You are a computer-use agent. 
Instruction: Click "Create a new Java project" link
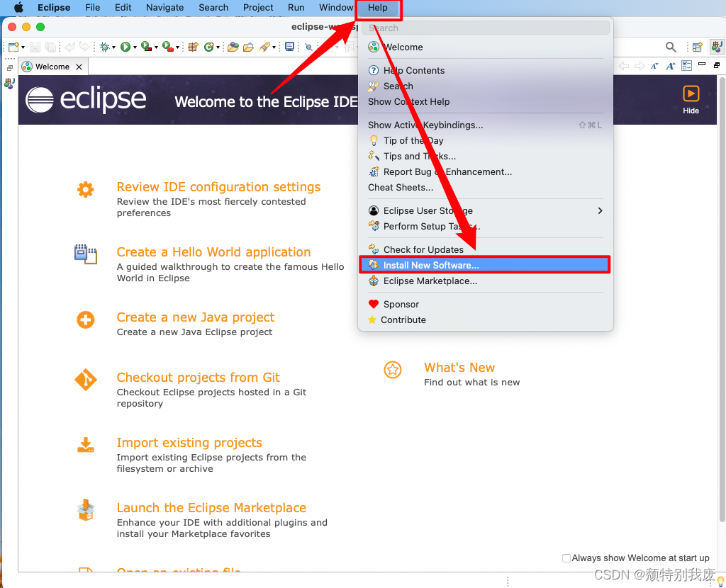195,317
